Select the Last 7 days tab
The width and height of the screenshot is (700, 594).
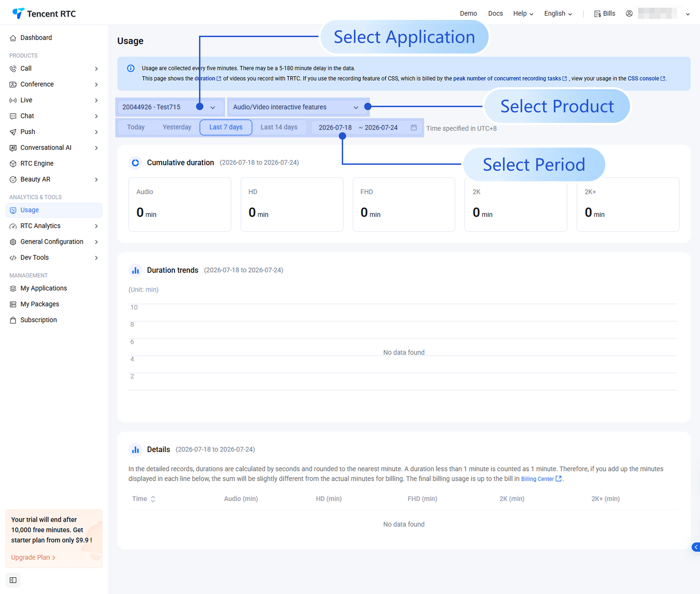coord(226,127)
